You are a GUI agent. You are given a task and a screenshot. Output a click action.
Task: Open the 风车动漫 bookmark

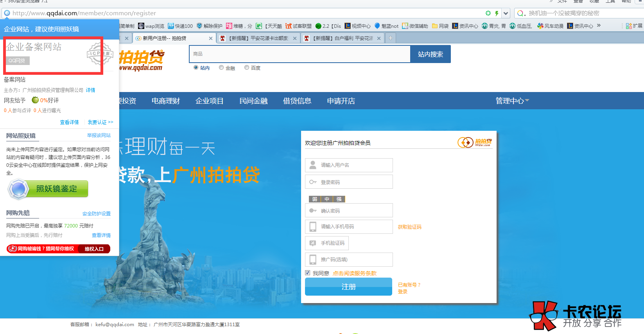pos(550,26)
